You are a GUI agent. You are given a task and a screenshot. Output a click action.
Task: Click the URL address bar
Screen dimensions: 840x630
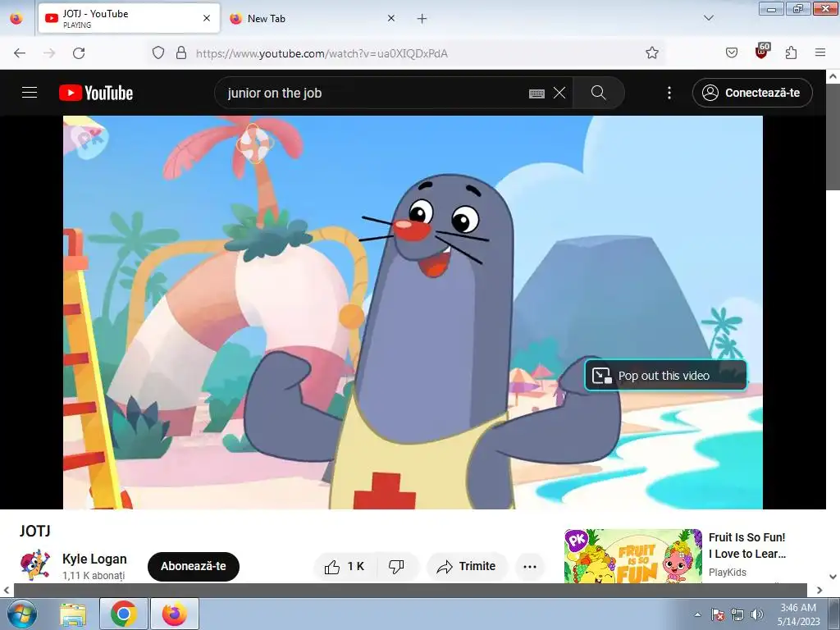[x=407, y=53]
